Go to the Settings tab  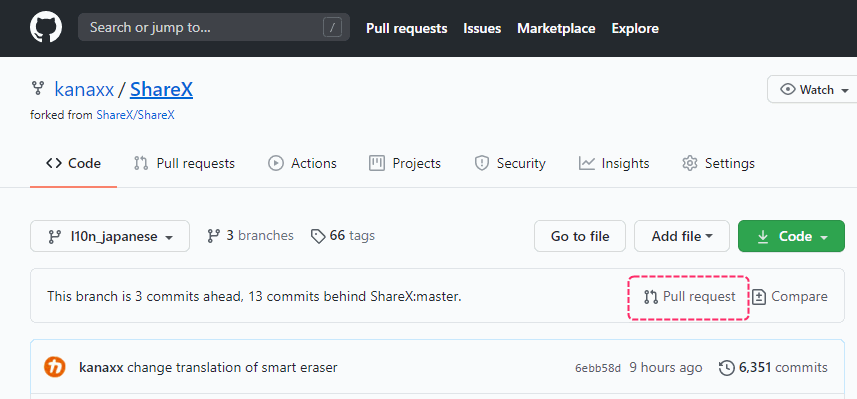tap(718, 163)
